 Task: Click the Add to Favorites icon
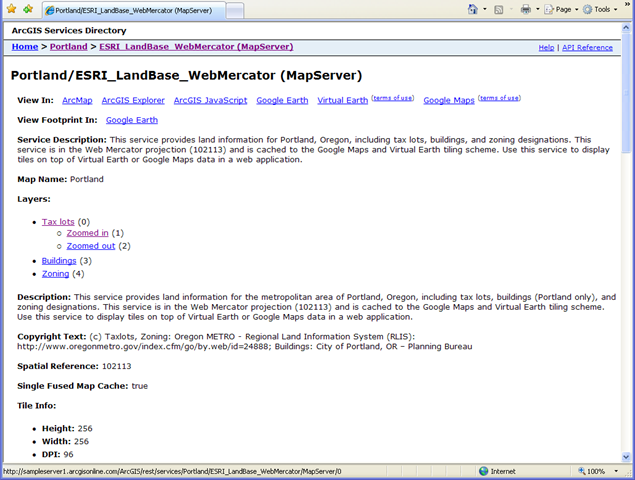click(x=28, y=9)
